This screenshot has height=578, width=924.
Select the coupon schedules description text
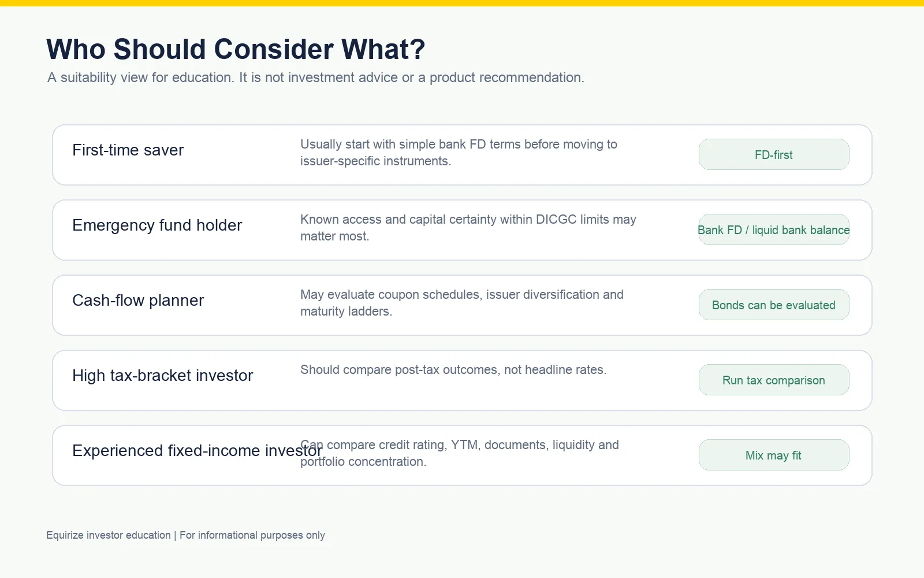pos(462,303)
